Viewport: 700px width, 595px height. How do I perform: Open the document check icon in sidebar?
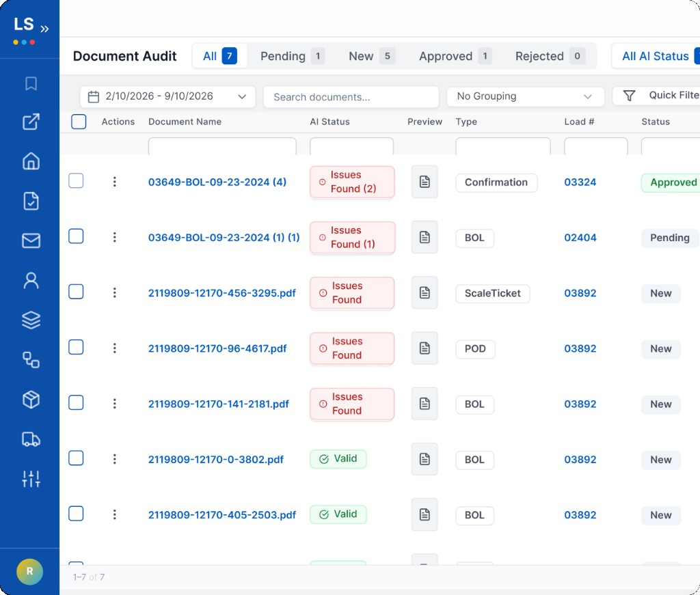31,201
